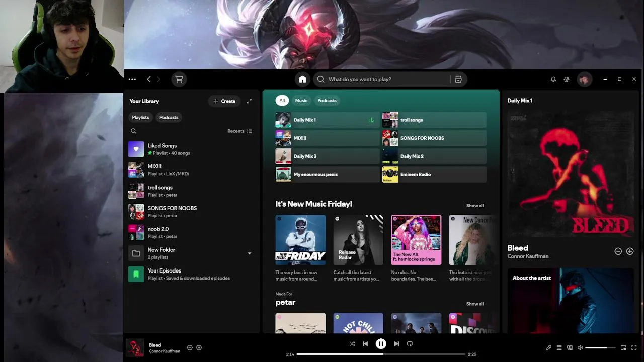Screen dimensions: 644x362
Task: Click minus icon beside Bleed in right panel
Action: [618, 251]
